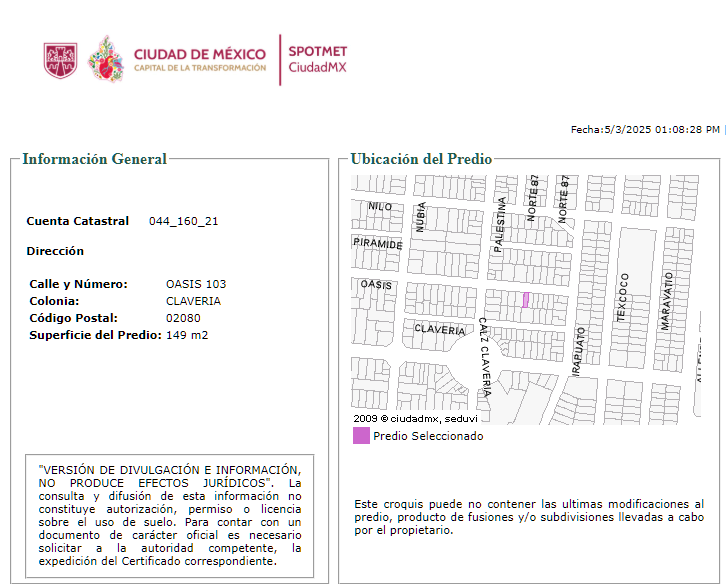Click the Calle y Número label
This screenshot has width=726, height=584.
click(78, 284)
